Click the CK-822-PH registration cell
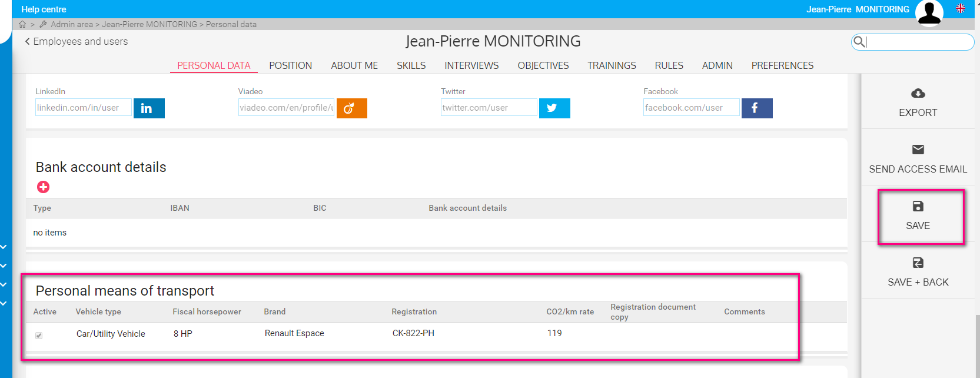 [413, 333]
